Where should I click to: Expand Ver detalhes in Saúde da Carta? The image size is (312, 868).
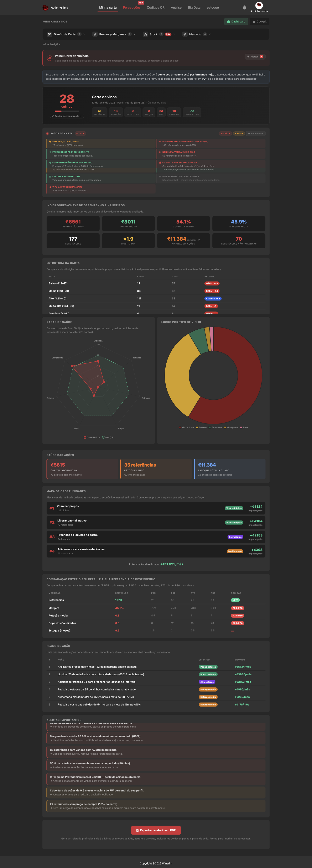coord(256,133)
